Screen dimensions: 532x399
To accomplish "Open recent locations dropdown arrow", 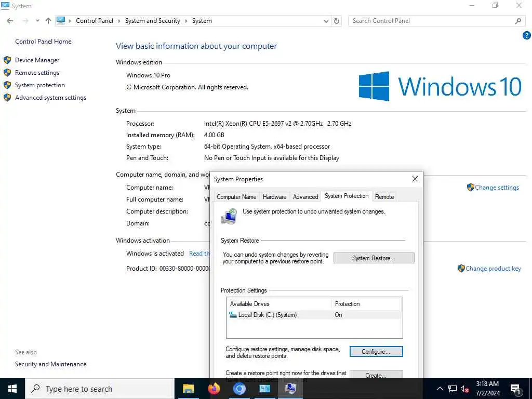I will point(37,21).
